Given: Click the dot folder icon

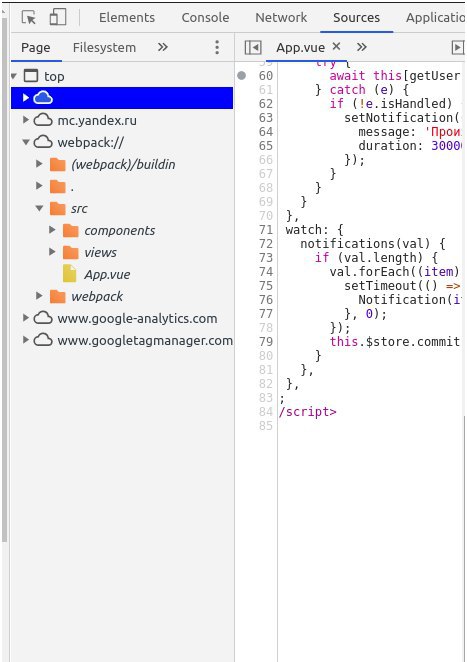Looking at the screenshot, I should (57, 186).
